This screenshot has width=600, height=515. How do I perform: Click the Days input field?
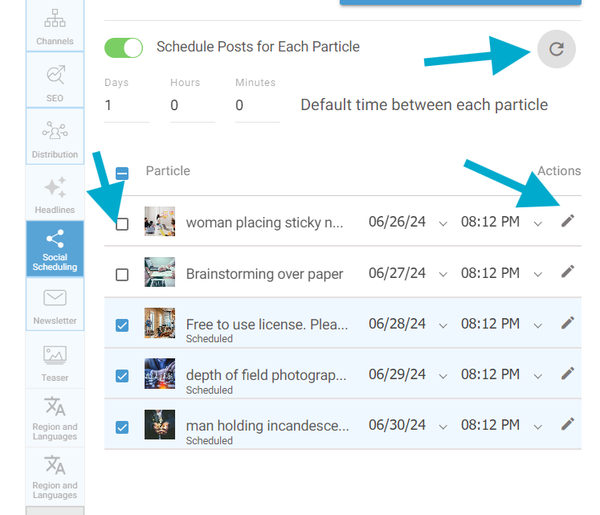tap(126, 105)
